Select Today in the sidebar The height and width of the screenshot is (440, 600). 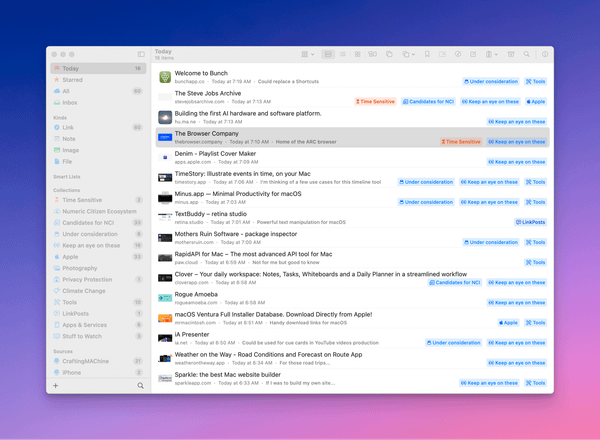(98, 68)
